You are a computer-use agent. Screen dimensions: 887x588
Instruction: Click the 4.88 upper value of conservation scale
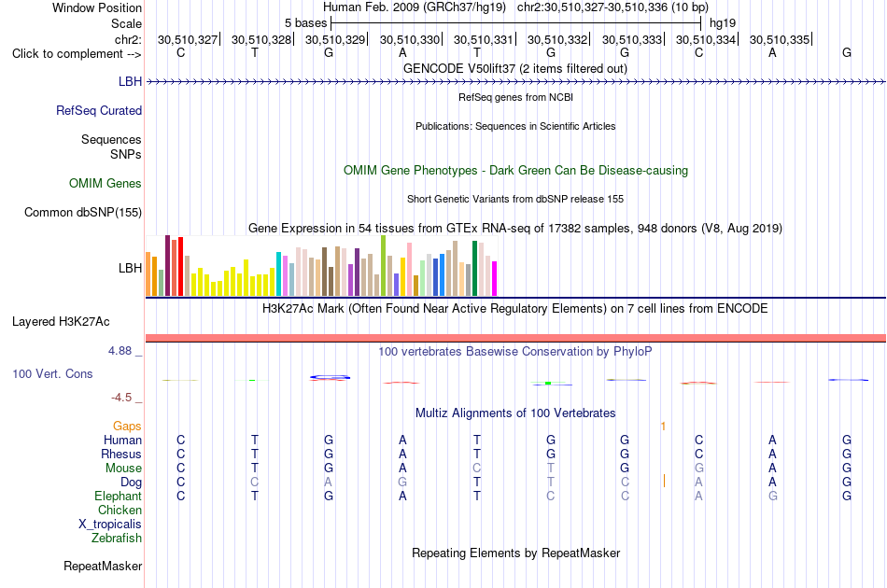coord(120,351)
